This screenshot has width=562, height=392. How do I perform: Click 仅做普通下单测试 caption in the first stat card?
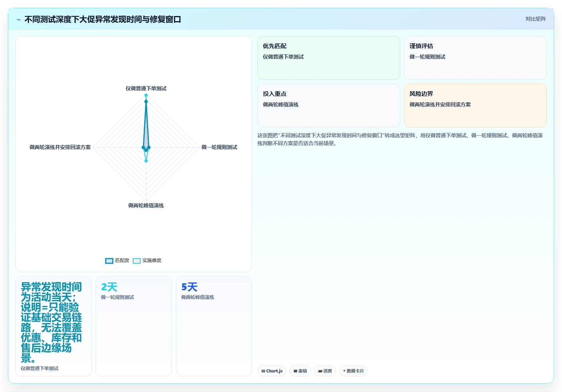click(x=40, y=369)
